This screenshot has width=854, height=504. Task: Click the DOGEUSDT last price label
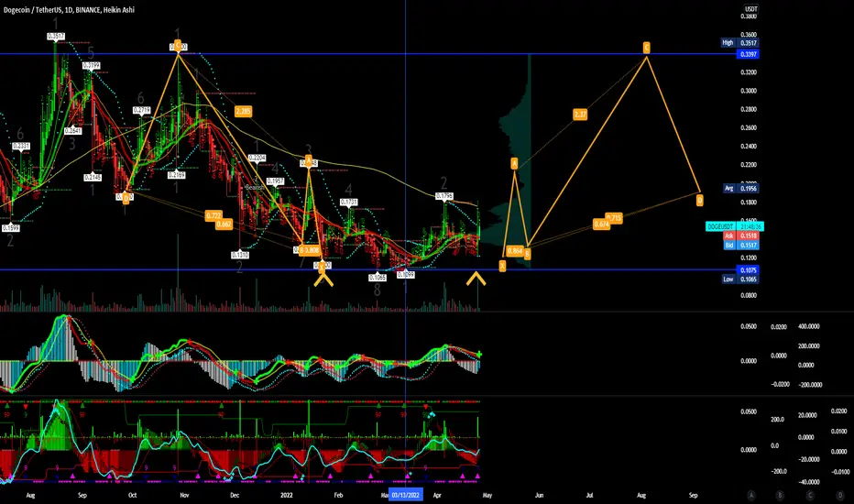pos(734,226)
